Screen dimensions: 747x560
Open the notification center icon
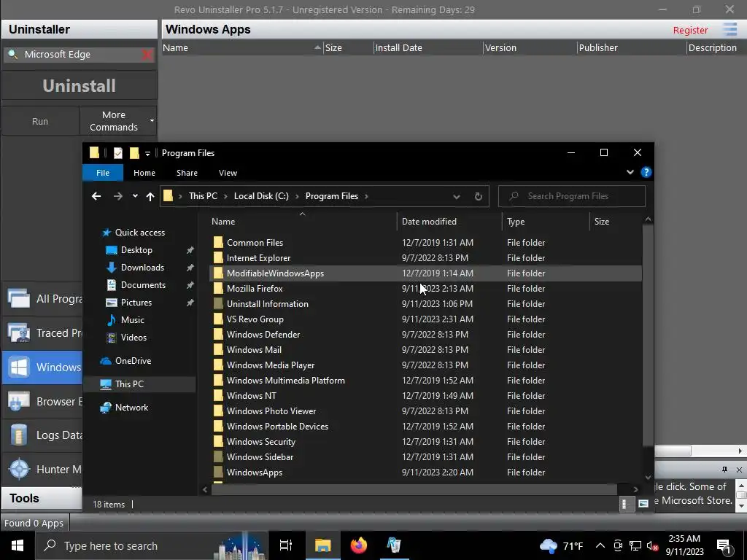(x=724, y=545)
